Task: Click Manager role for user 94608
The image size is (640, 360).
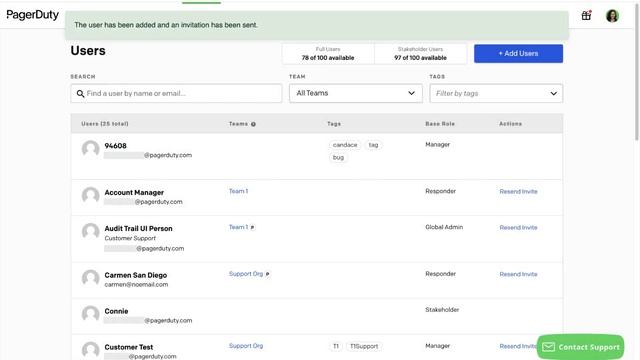Action: click(438, 144)
